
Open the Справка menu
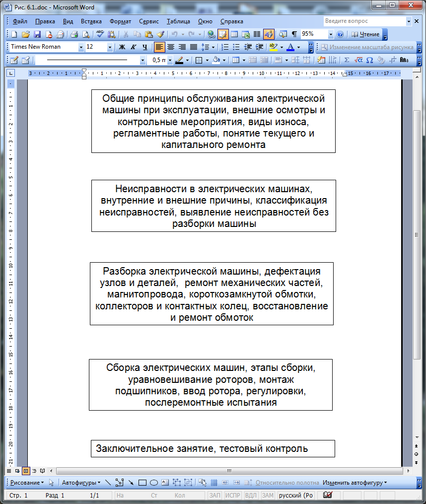click(231, 21)
